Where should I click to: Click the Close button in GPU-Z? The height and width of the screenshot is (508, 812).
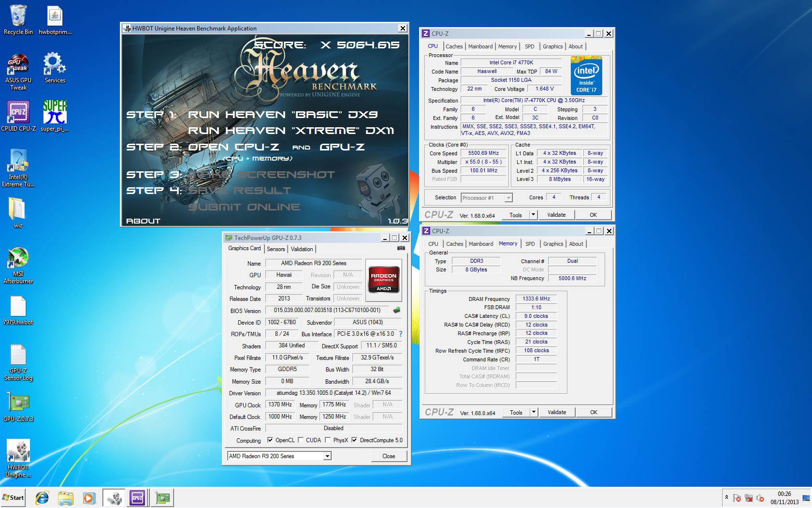point(389,456)
